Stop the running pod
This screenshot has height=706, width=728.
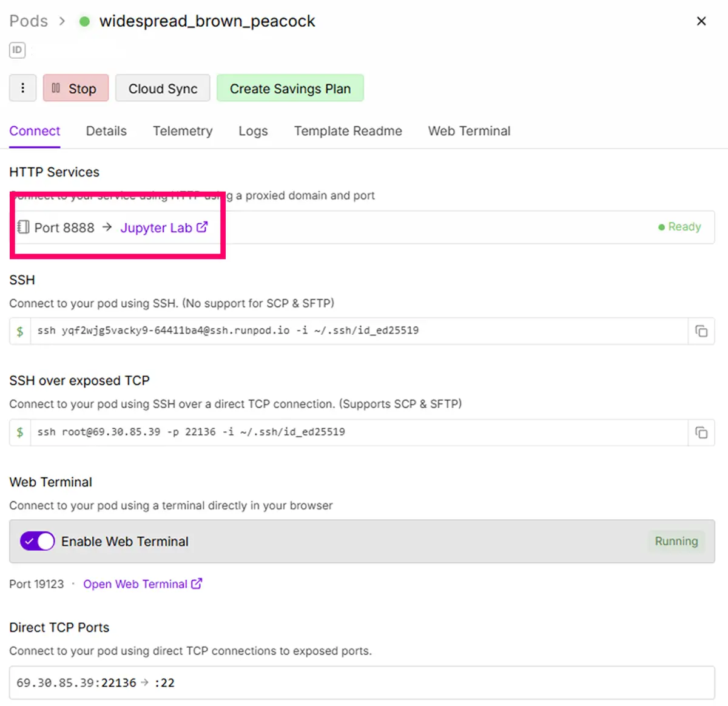tap(75, 89)
